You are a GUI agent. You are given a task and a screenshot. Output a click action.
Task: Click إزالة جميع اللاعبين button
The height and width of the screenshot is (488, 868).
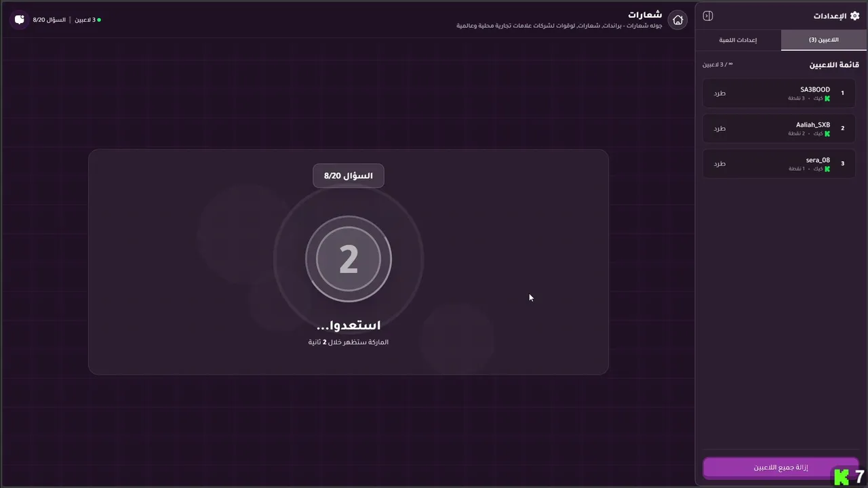point(781,468)
